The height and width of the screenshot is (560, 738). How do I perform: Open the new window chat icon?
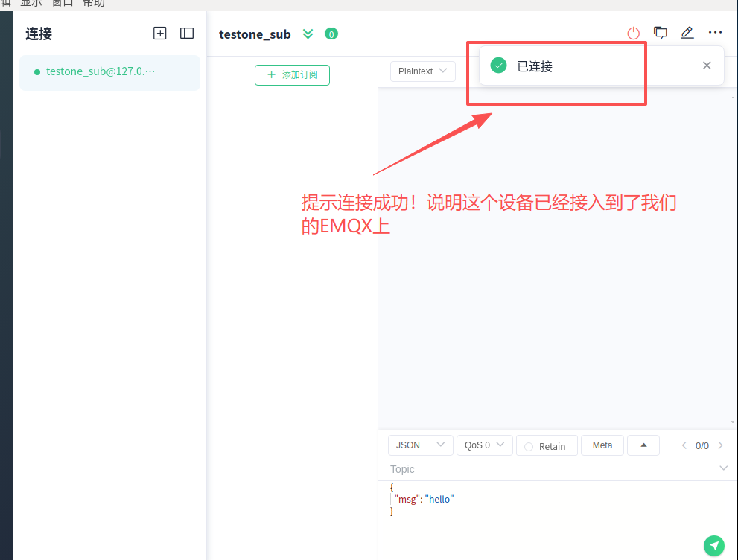click(x=660, y=33)
